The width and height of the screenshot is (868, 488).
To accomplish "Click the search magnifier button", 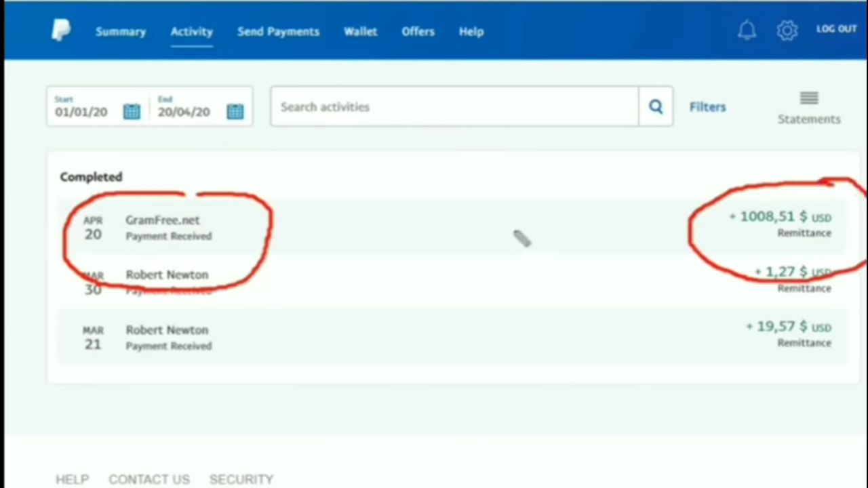I will [656, 106].
